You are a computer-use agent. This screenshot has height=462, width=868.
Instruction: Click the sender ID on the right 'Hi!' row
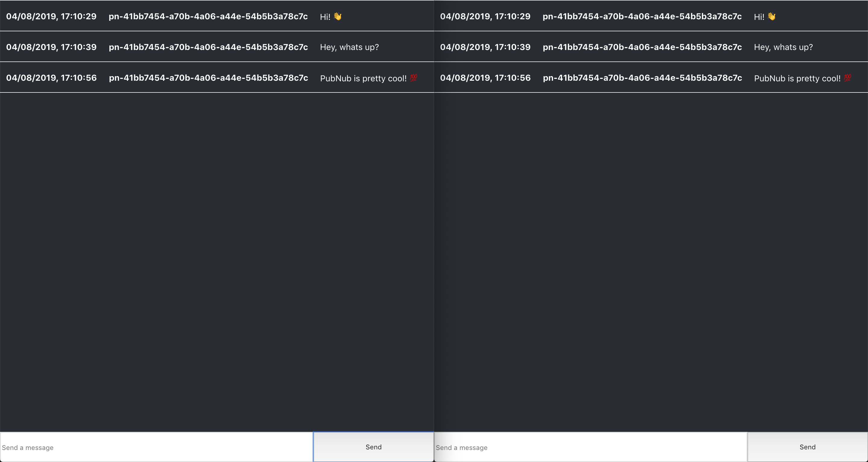tap(642, 17)
